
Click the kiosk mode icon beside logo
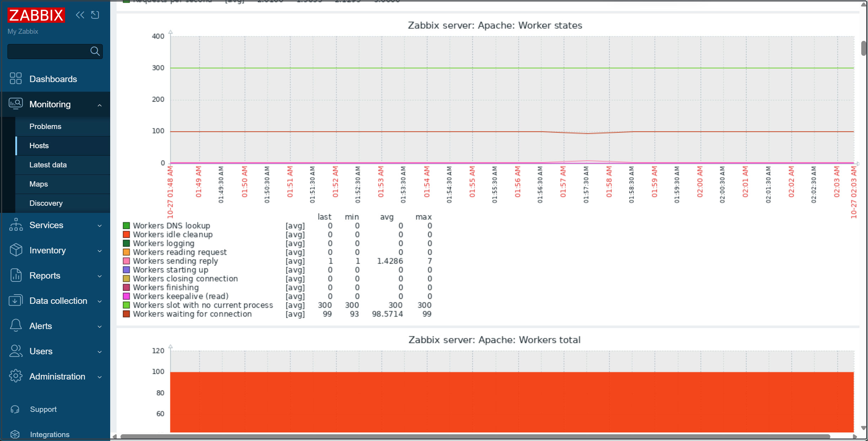pos(95,15)
